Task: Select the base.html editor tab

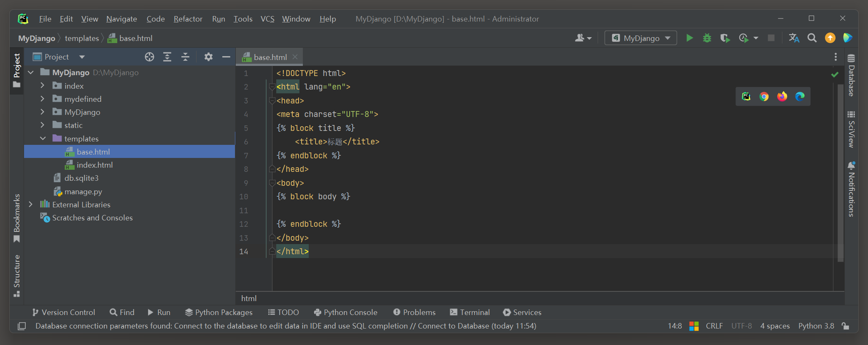Action: point(270,57)
